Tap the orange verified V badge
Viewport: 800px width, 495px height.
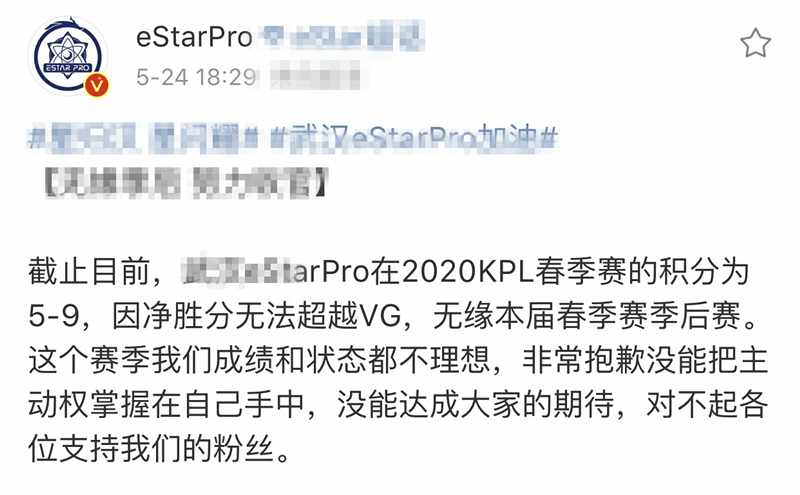(x=96, y=85)
